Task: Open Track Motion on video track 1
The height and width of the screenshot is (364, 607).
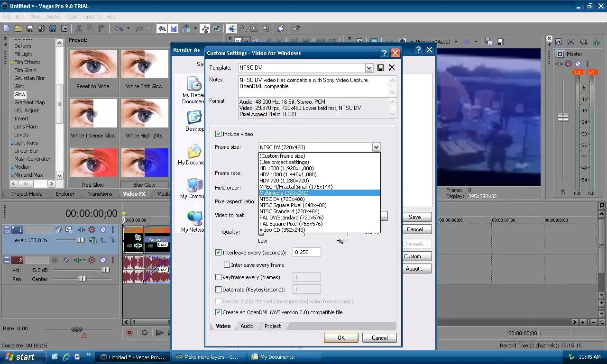Action: click(69, 229)
